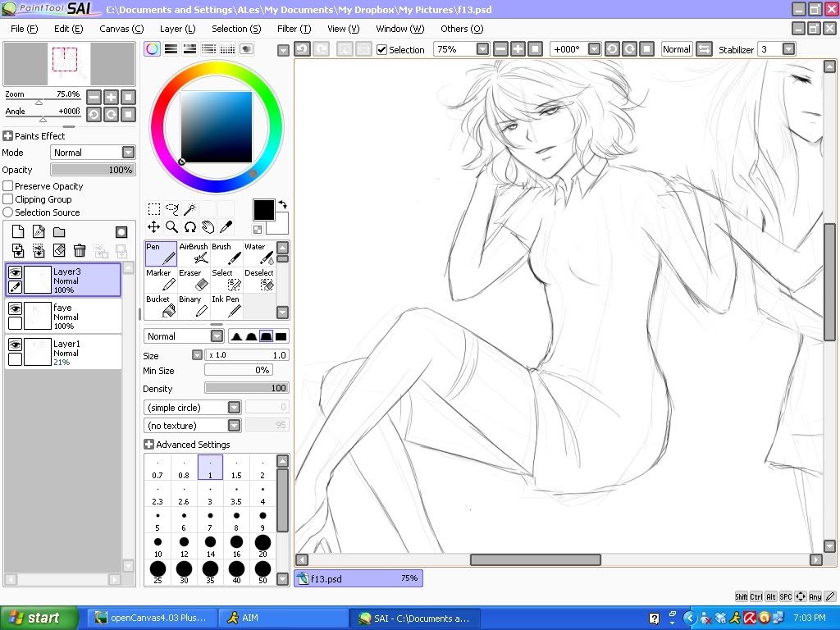Viewport: 840px width, 630px height.
Task: Toggle the Clipping Group checkbox
Action: tap(8, 199)
